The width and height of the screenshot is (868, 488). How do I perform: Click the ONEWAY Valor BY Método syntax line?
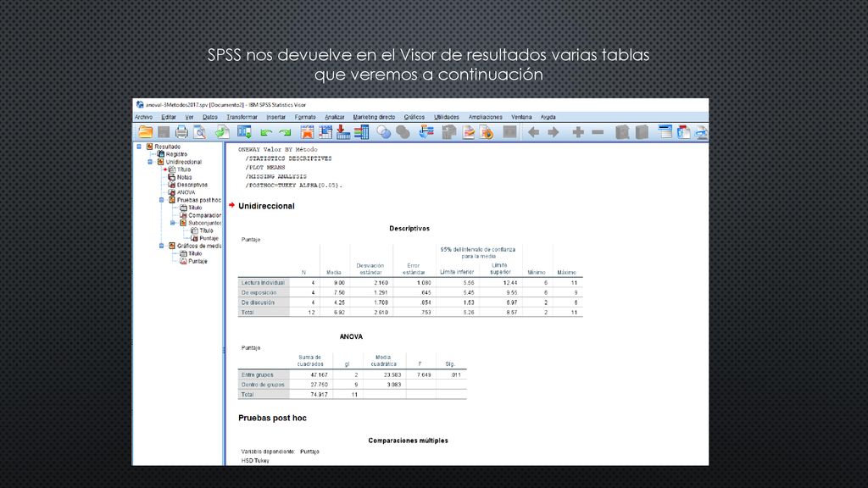(x=278, y=149)
